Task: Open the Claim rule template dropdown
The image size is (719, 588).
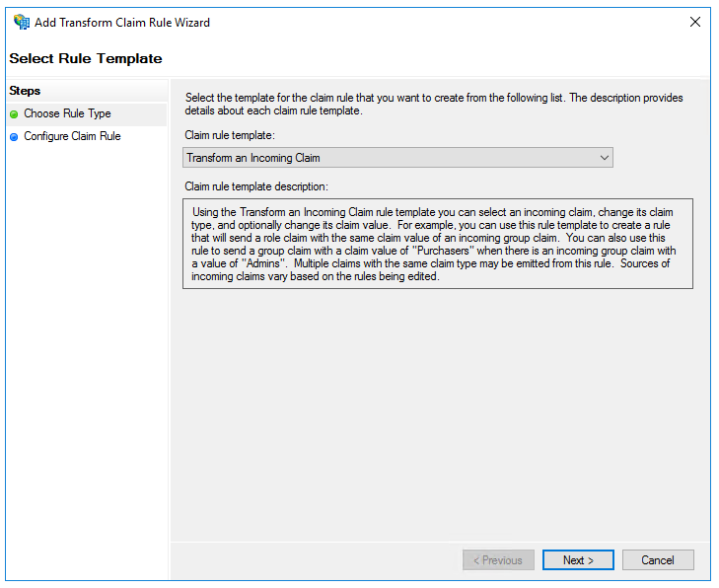Action: (397, 158)
